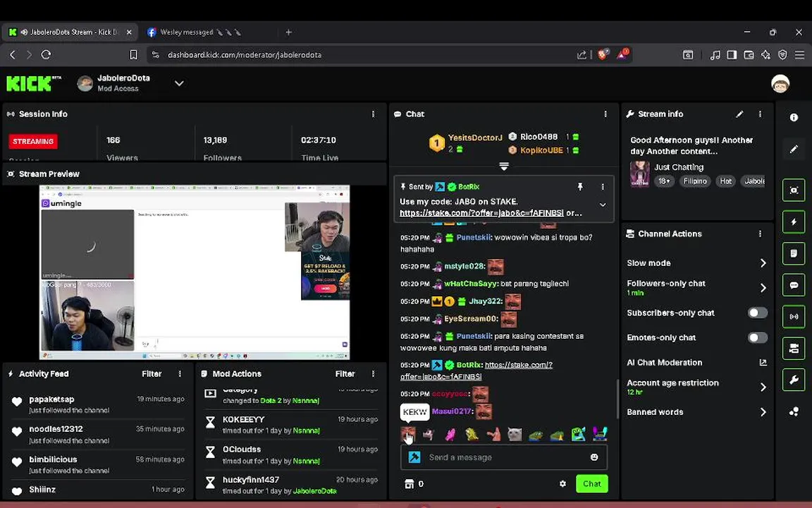Expand the pinned message chevron
Viewport: 812px width, 508px height.
[x=602, y=205]
